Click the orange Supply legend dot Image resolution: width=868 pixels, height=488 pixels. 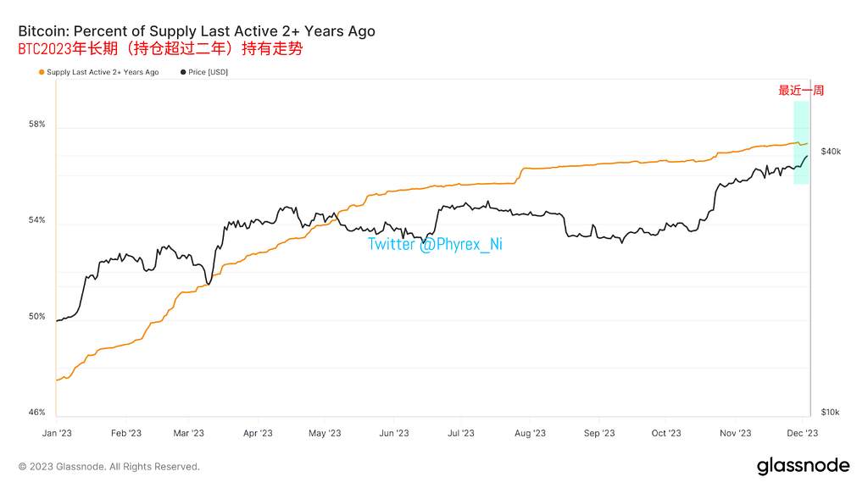tap(42, 72)
